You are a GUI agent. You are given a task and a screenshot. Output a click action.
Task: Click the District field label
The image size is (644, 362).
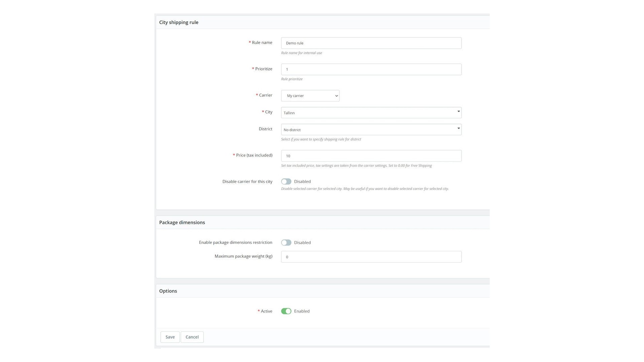(265, 129)
